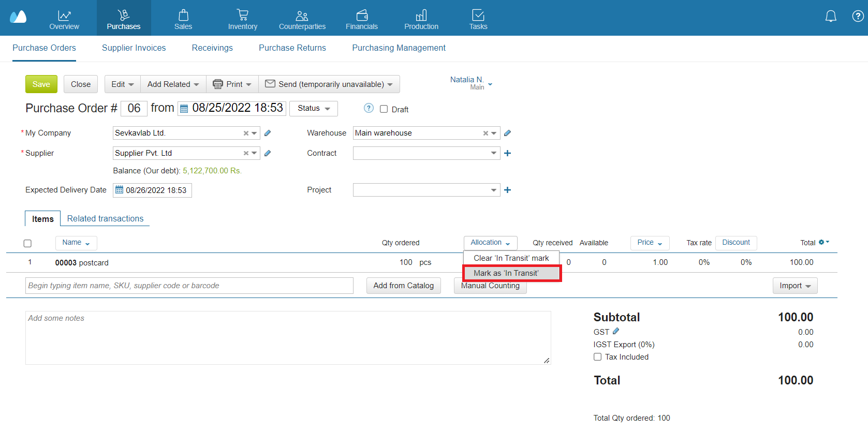Click the supplier balance 5,122,700.00 Rs.

tap(212, 171)
